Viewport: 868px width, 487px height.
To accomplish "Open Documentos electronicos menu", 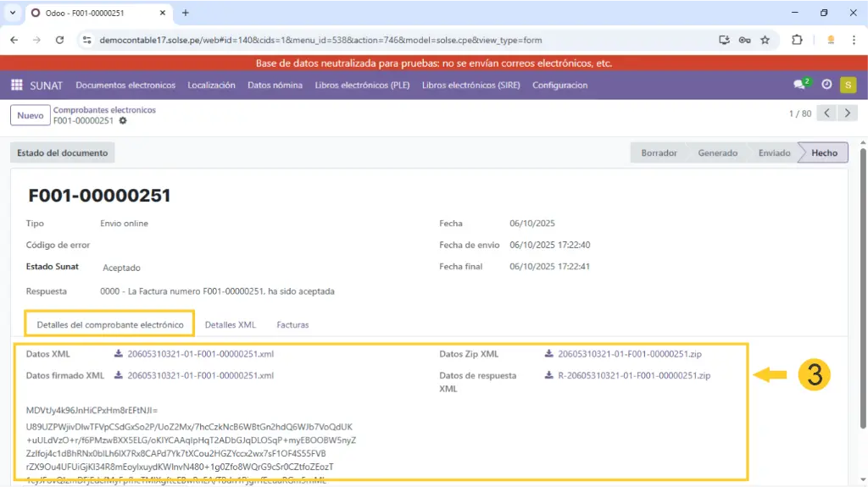I will coord(125,85).
